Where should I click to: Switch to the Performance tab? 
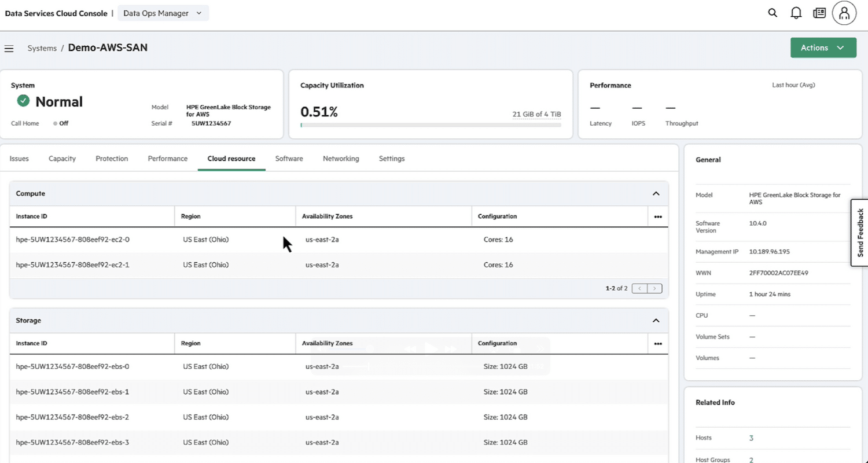click(x=168, y=159)
